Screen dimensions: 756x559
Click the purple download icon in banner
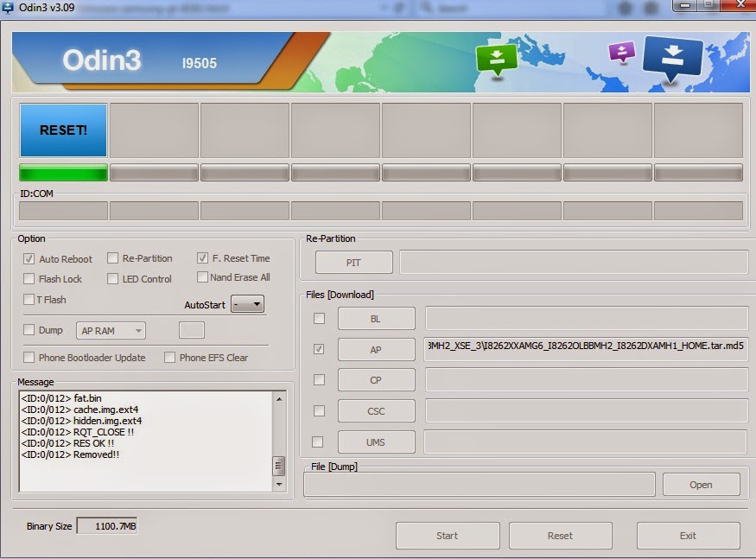622,52
